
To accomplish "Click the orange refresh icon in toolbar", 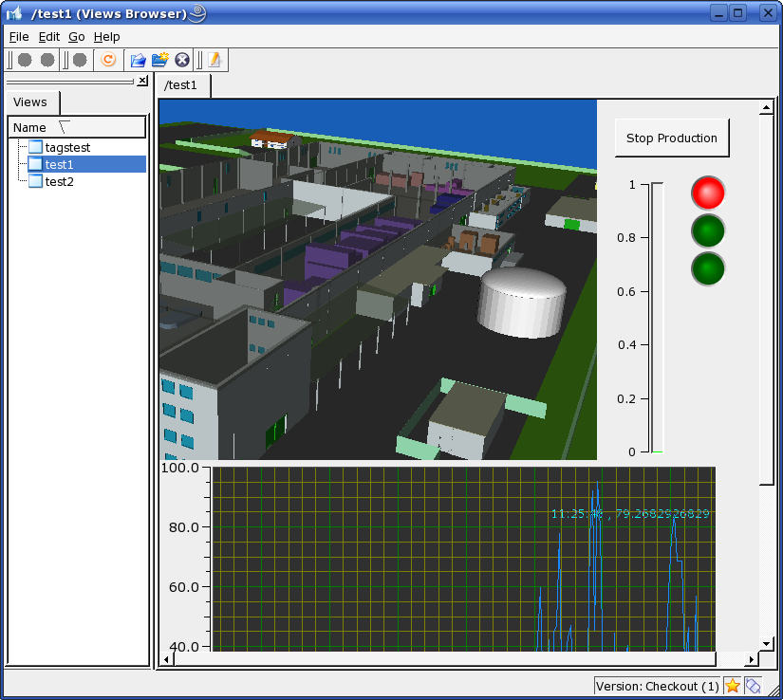I will click(108, 60).
